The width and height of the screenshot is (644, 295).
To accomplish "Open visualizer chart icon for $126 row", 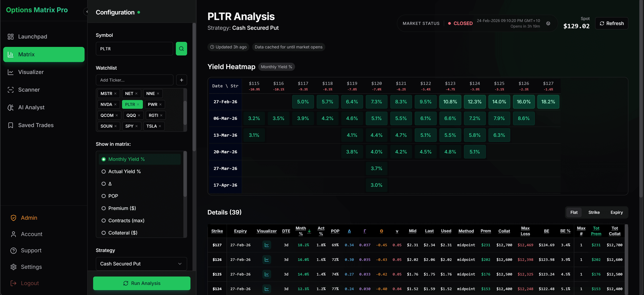I will pyautogui.click(x=267, y=260).
